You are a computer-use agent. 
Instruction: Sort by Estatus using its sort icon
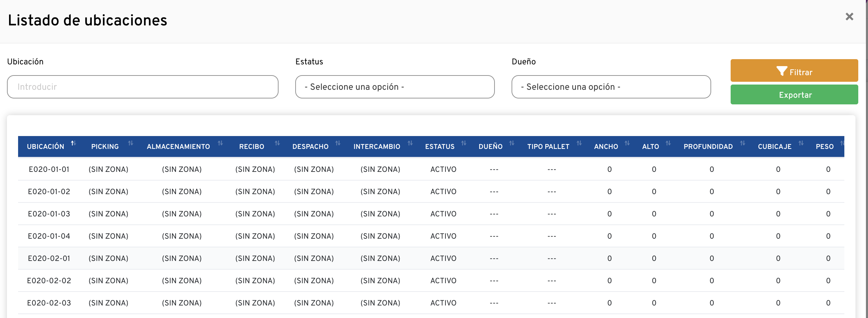[x=464, y=143]
